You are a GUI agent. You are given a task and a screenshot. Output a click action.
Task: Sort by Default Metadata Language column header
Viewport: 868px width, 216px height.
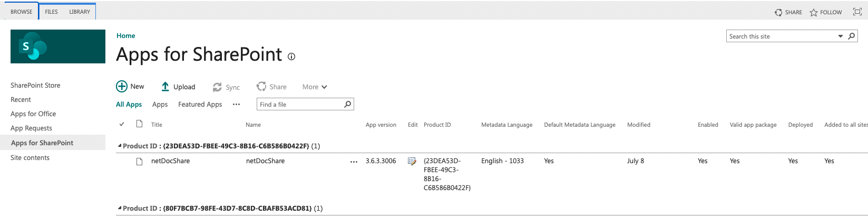pos(580,125)
